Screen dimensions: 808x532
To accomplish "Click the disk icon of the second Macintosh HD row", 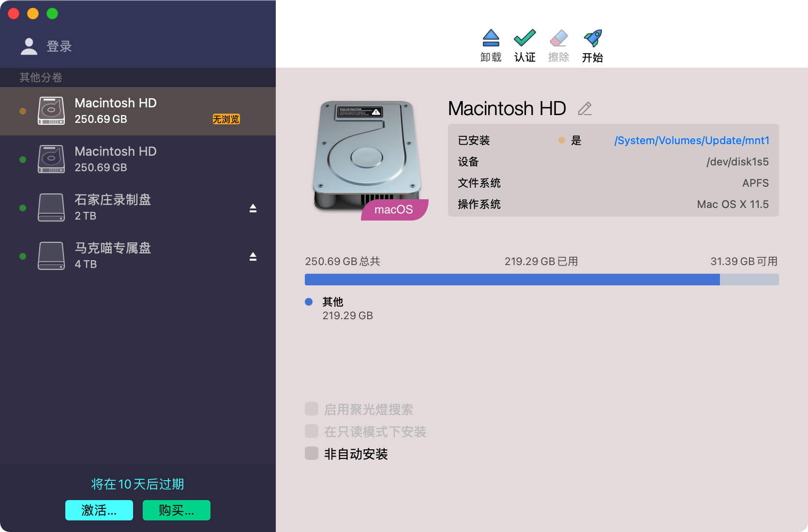I will tap(51, 159).
